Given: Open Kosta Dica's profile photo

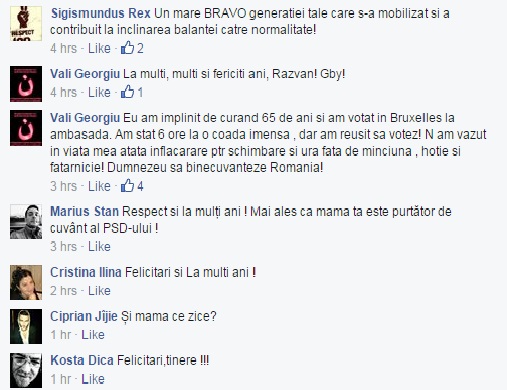Looking at the screenshot, I should coord(26,370).
